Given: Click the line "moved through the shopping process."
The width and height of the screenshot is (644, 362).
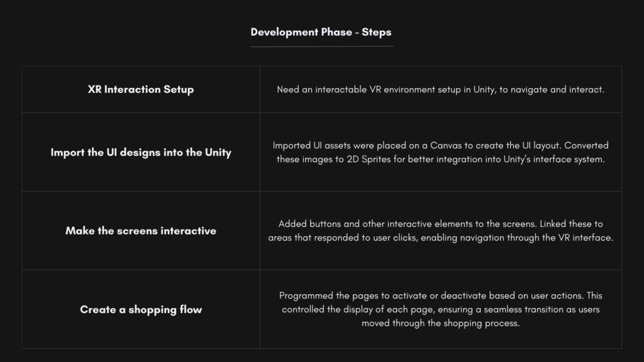Looking at the screenshot, I should [x=440, y=323].
